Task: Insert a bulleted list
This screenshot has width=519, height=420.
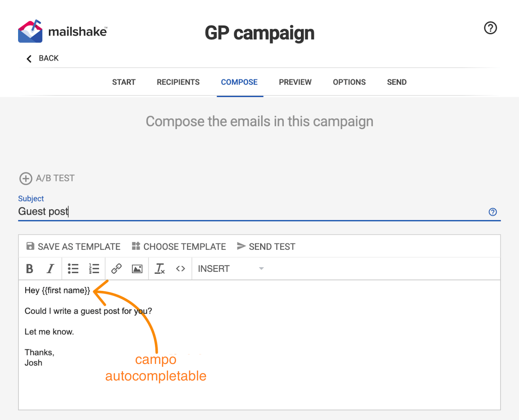Action: 73,269
